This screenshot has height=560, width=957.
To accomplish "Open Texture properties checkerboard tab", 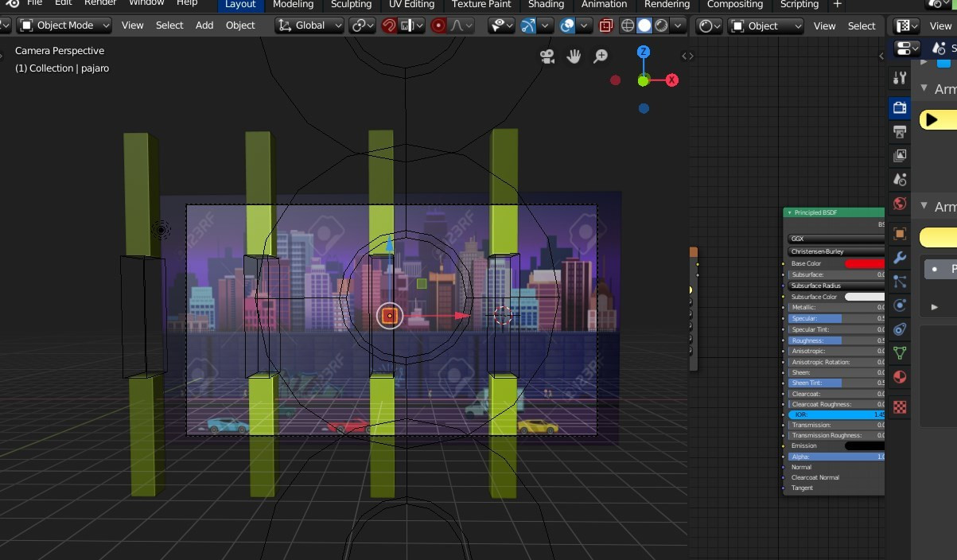I will click(x=900, y=407).
